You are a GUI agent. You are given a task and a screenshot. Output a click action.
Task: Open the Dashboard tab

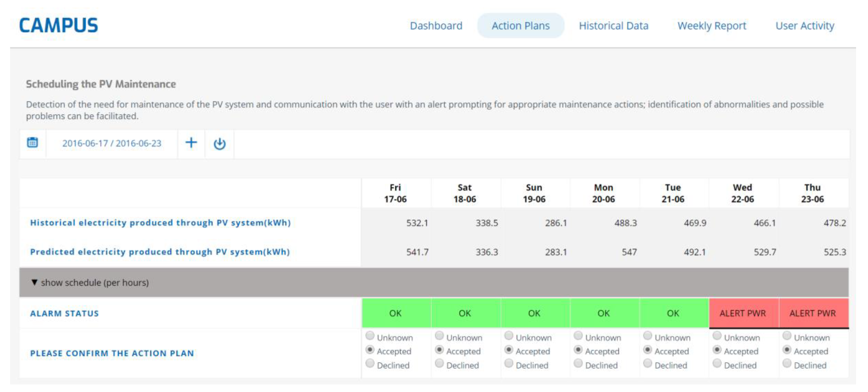[436, 26]
